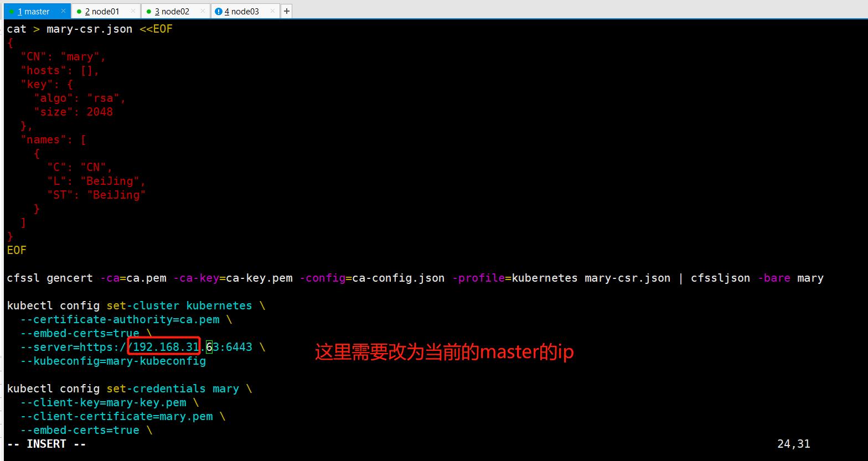Click the "L": "BeiJing" entry
868x461 pixels.
[96, 181]
